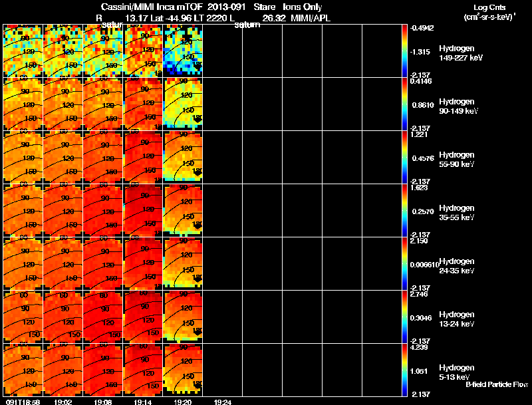The height and width of the screenshot is (405, 532).
Task: Select the 149-227 keV panel at 19:08
Action: [x=103, y=51]
